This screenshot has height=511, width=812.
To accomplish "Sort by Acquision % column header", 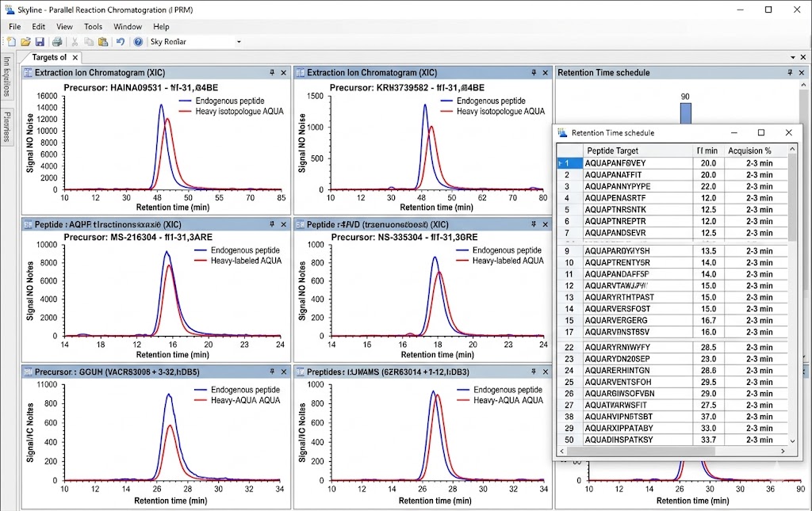I will [756, 151].
